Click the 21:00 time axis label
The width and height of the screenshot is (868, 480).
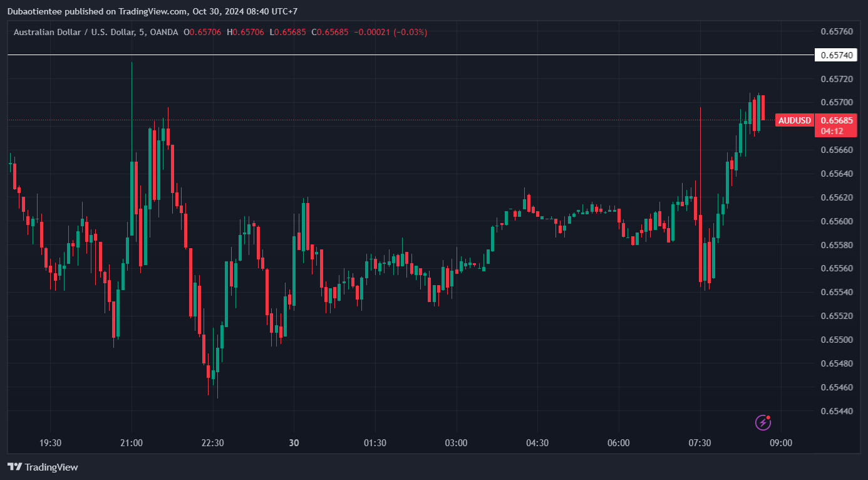coord(132,443)
